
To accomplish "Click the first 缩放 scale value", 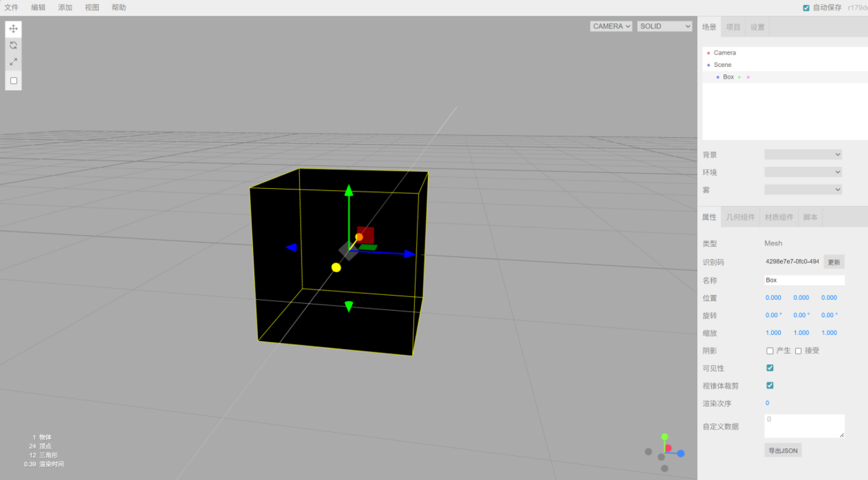I will [773, 333].
